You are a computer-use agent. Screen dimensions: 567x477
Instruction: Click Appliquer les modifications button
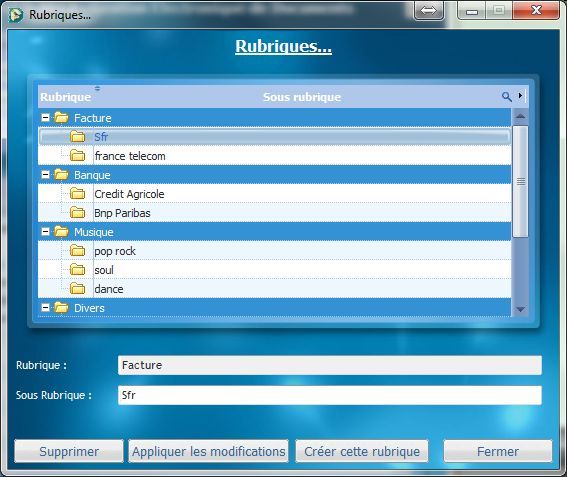click(209, 451)
